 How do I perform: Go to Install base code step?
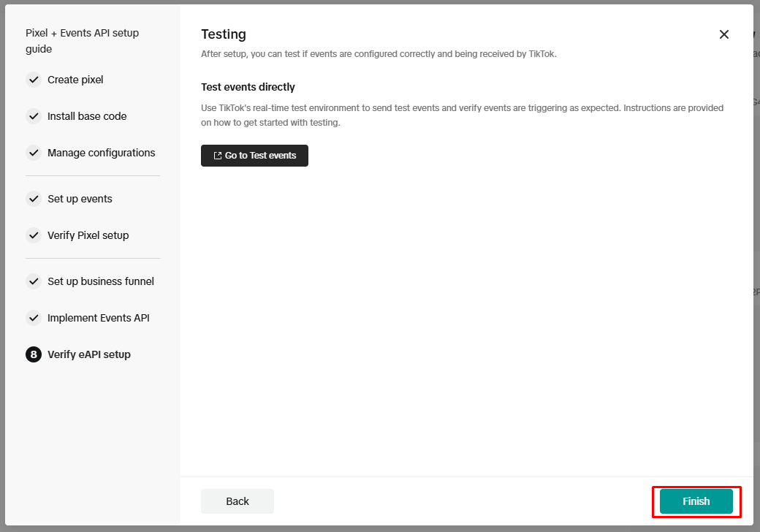coord(87,116)
